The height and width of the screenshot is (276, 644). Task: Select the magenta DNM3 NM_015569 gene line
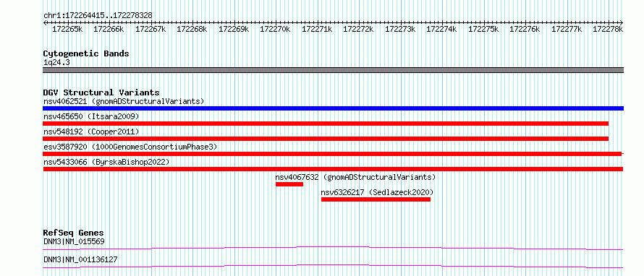point(333,248)
